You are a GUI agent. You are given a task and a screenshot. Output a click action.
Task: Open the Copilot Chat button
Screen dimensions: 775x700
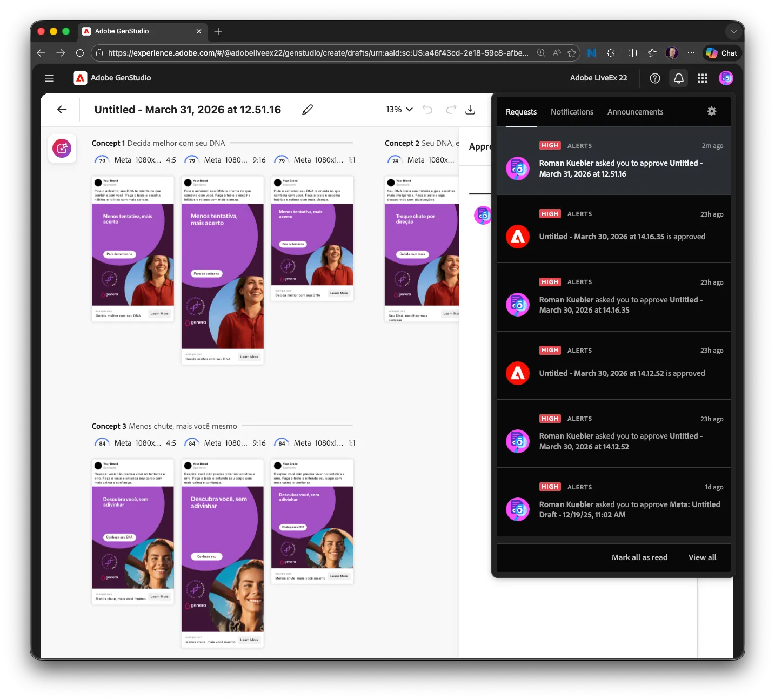pyautogui.click(x=721, y=53)
